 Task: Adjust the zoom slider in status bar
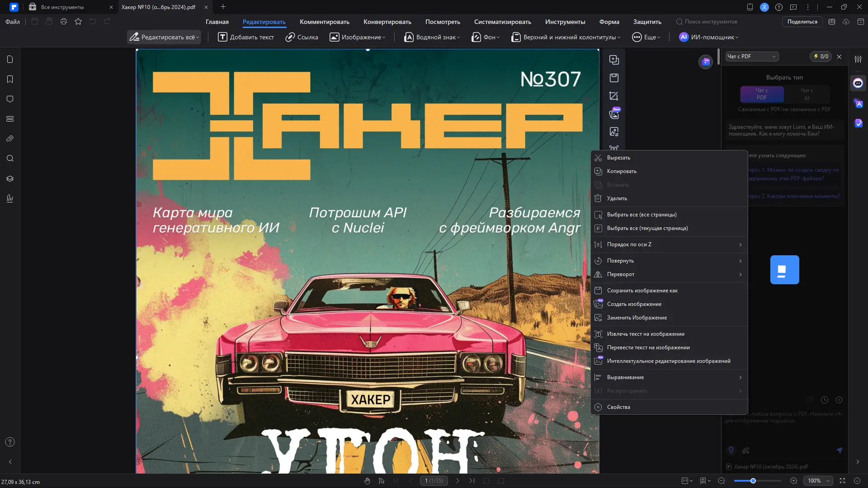[x=753, y=481]
